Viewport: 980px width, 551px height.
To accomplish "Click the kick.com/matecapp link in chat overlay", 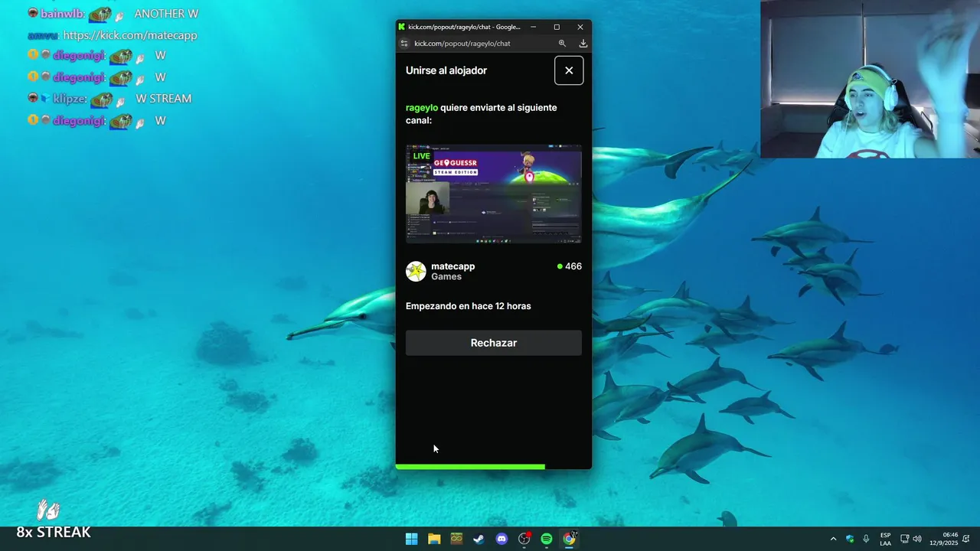I will tap(130, 35).
